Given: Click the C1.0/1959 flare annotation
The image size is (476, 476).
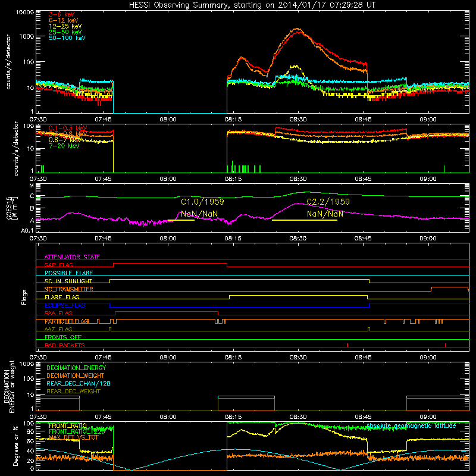Looking at the screenshot, I should pos(202,202).
